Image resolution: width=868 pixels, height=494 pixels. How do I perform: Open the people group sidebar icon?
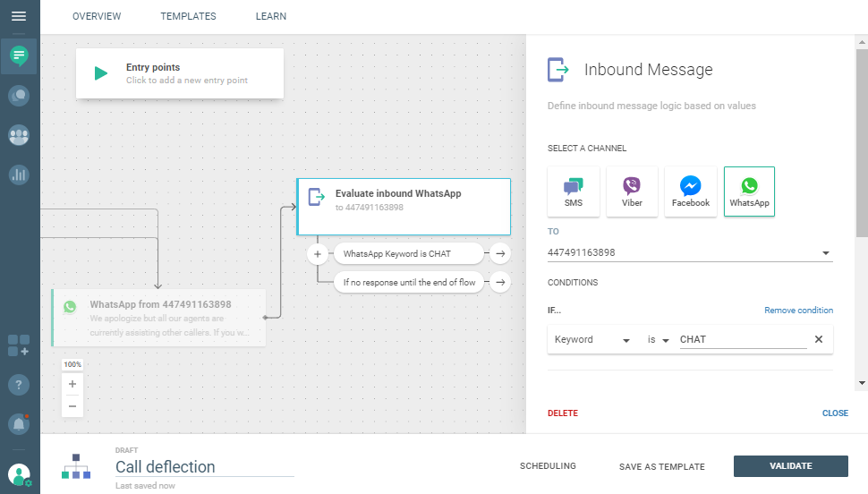tap(19, 135)
